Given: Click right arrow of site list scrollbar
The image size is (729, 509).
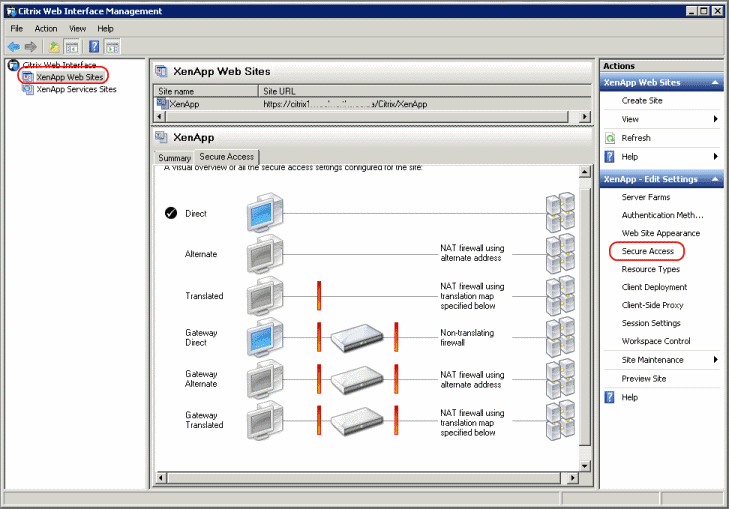Looking at the screenshot, I should [585, 116].
